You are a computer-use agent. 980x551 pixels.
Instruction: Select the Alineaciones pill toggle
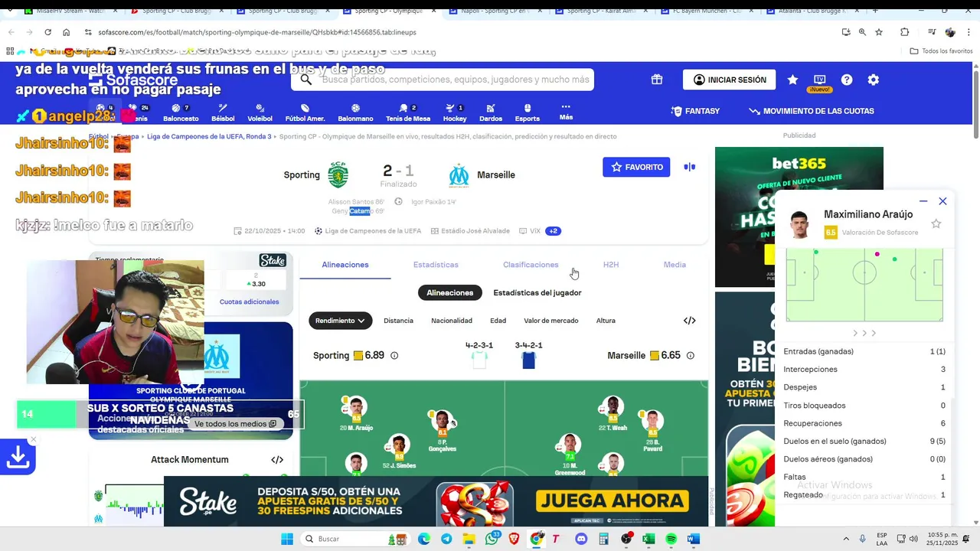point(450,292)
